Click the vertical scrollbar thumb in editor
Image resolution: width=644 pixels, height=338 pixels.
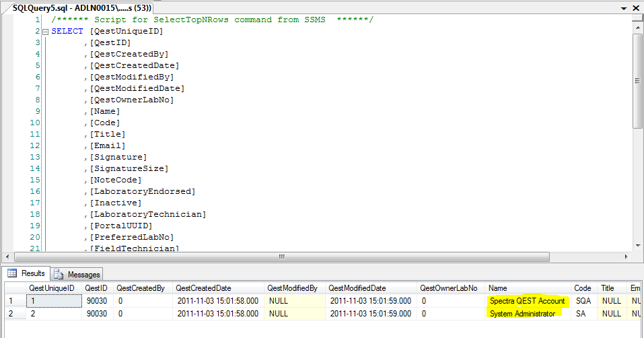[x=638, y=81]
